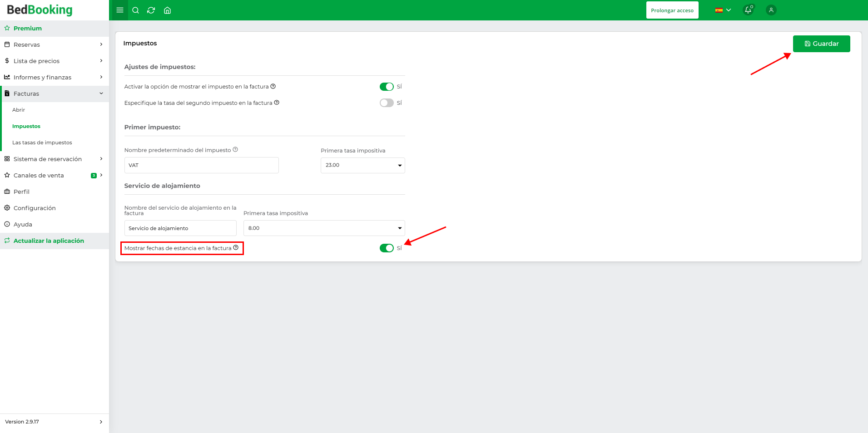Click the help icon beside Mostrar fechas de estancia
This screenshot has width=868, height=433.
pyautogui.click(x=236, y=248)
